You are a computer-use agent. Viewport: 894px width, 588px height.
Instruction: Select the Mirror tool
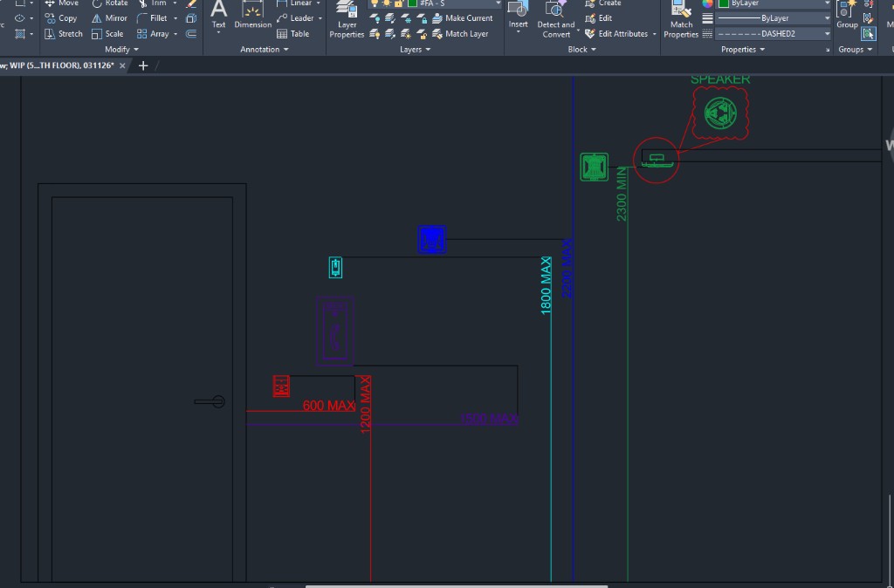tap(109, 18)
